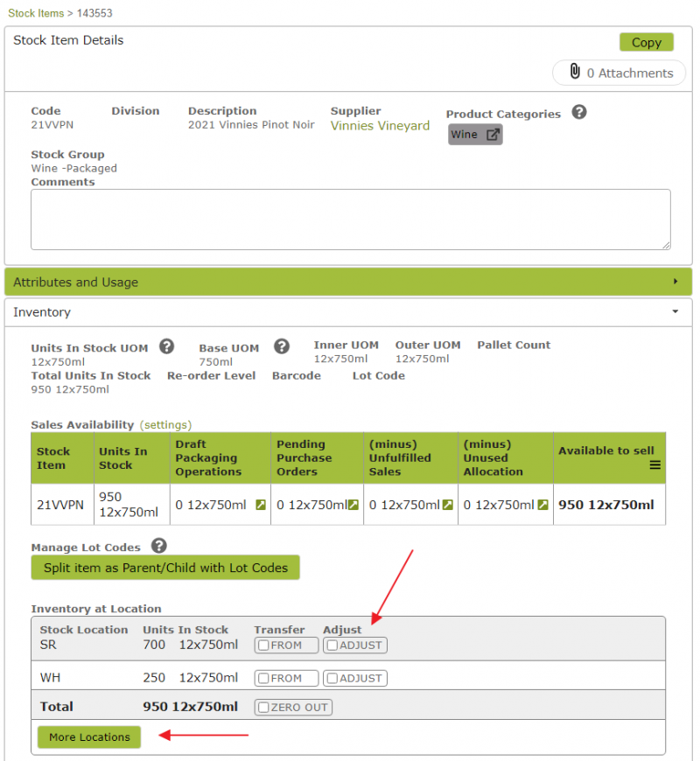
Task: Enable the ADJUST checkbox for WH location
Action: click(x=332, y=678)
